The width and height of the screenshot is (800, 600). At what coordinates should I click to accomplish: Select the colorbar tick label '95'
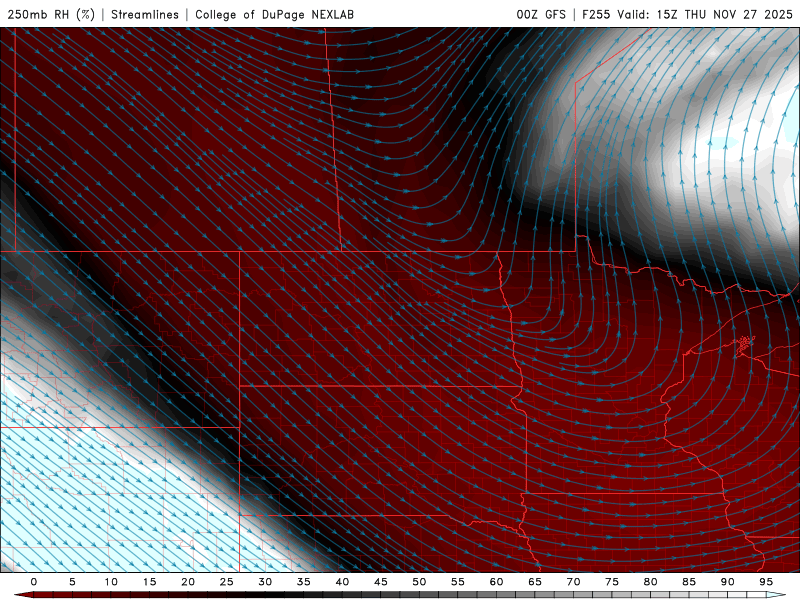(x=766, y=582)
